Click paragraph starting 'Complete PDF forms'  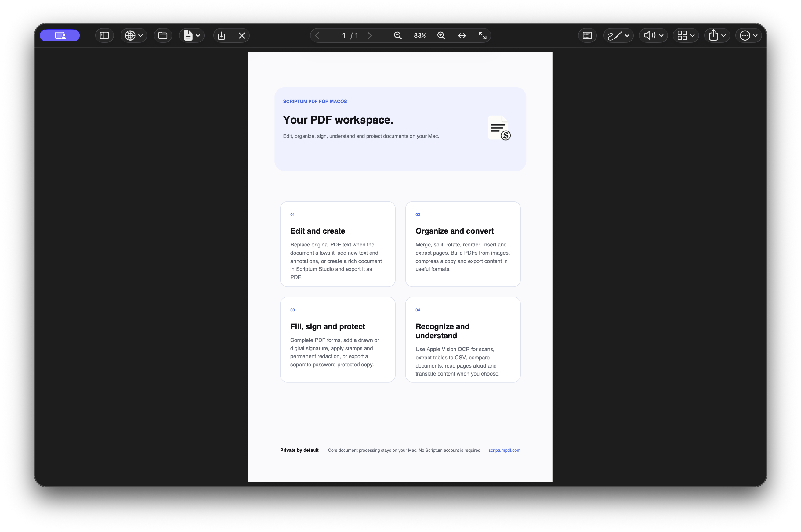coord(335,352)
